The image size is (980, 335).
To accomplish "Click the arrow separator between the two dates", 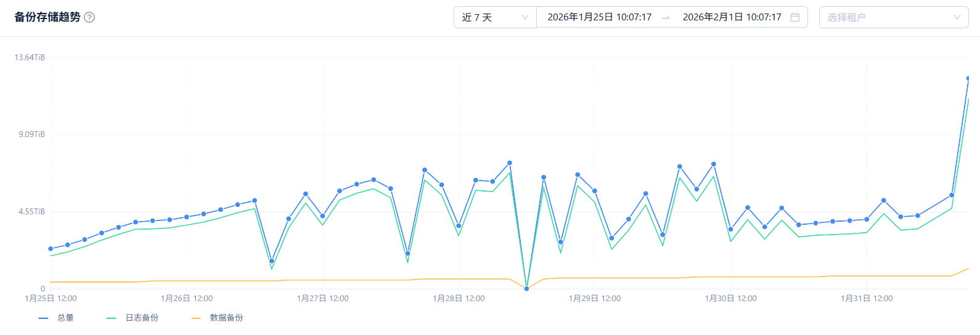I will (x=666, y=18).
